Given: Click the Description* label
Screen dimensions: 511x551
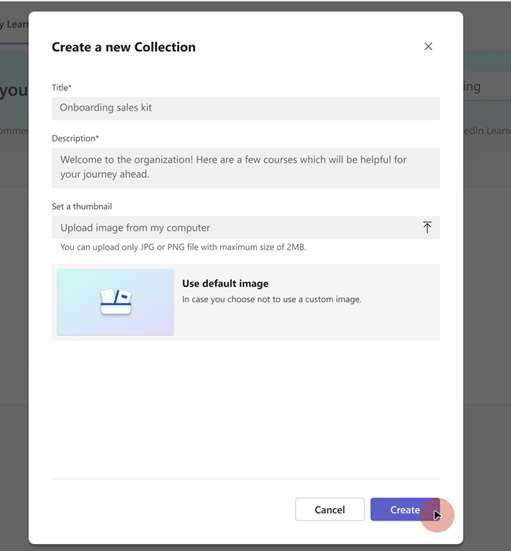Looking at the screenshot, I should (x=75, y=138).
